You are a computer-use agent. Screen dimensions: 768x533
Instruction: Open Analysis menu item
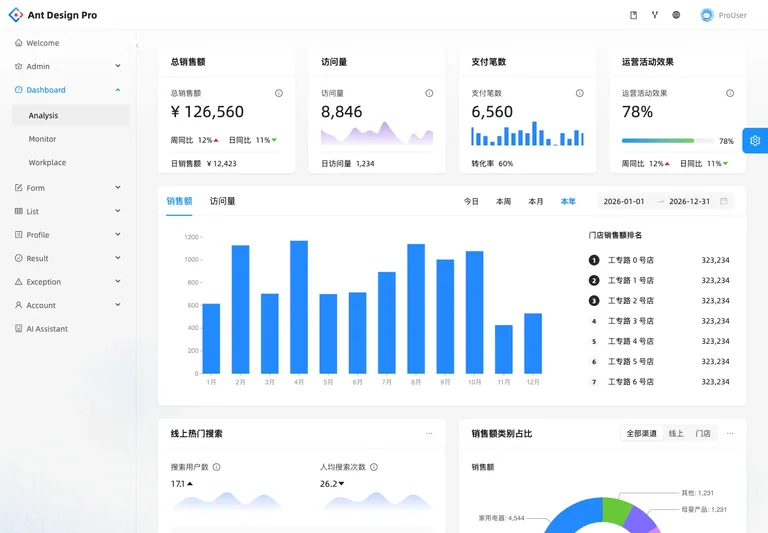click(x=71, y=116)
